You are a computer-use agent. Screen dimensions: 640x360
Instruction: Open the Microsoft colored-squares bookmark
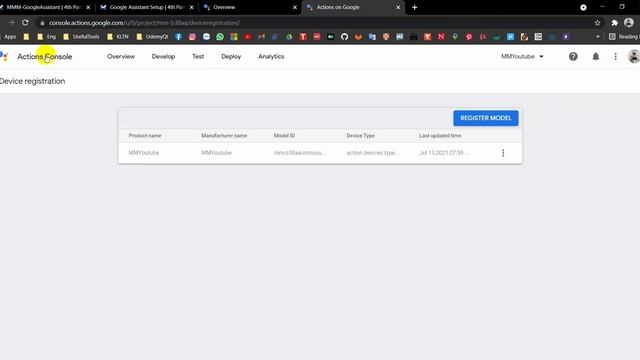[x=234, y=37]
